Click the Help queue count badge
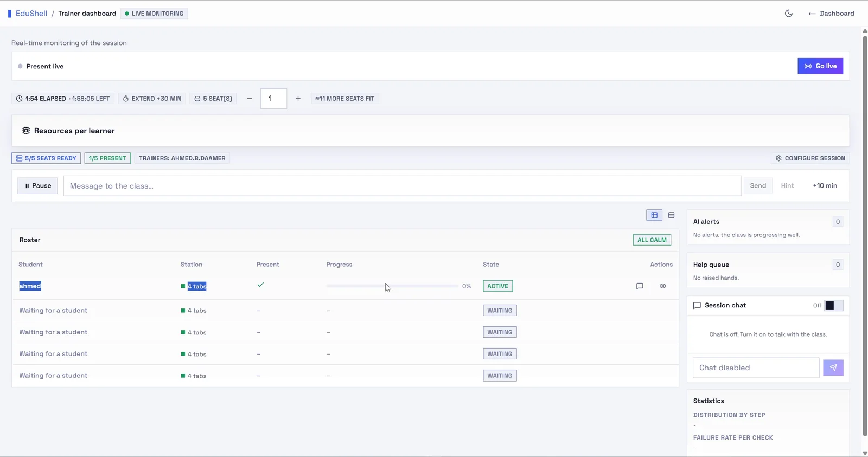Screen dimensions: 868x457 coord(838,265)
